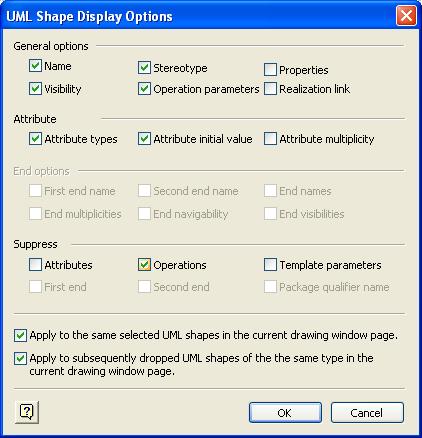Uncheck the Name checkbox
The width and height of the screenshot is (422, 438).
pyautogui.click(x=35, y=66)
